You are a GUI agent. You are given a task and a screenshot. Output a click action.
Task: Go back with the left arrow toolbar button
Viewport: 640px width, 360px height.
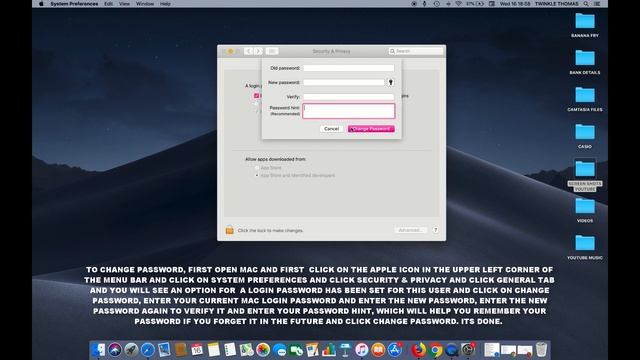click(x=249, y=51)
